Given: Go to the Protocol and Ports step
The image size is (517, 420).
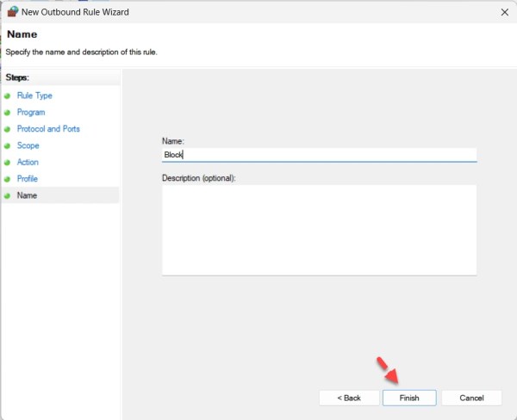Looking at the screenshot, I should pyautogui.click(x=48, y=129).
